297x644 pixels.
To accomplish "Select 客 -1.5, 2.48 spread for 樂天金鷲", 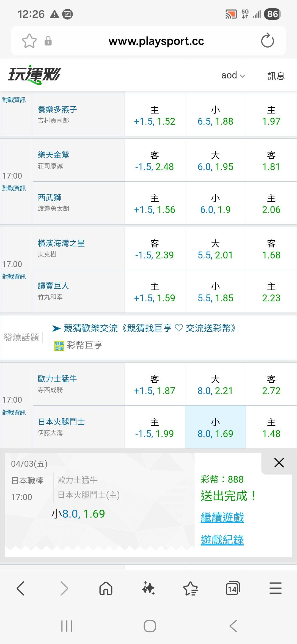I will (x=155, y=160).
